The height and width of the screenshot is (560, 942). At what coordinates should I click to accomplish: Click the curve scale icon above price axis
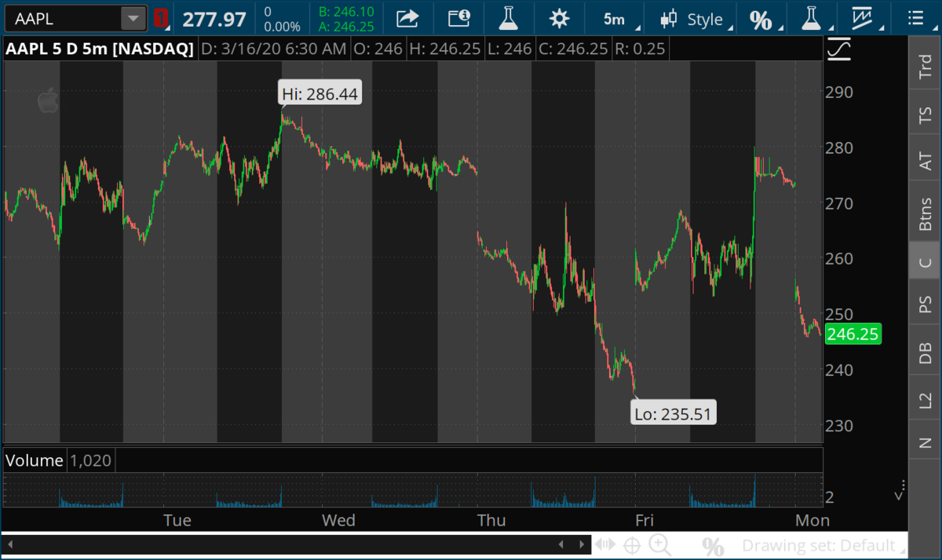tap(838, 49)
